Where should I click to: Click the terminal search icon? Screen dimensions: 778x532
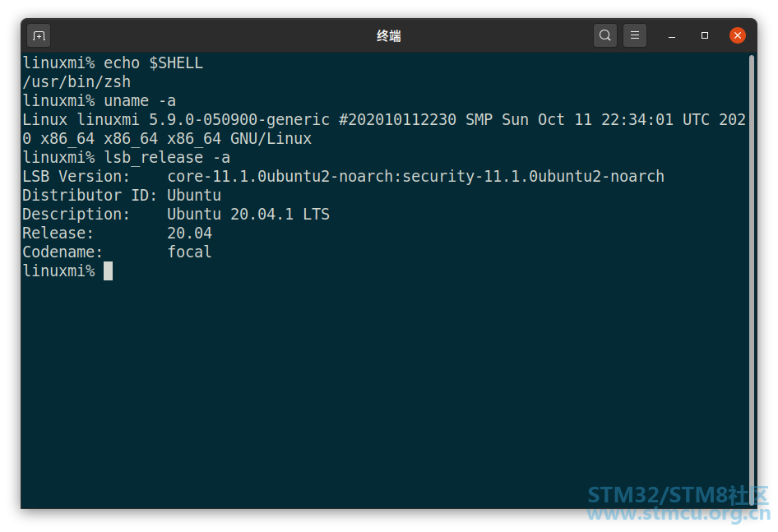[x=604, y=35]
